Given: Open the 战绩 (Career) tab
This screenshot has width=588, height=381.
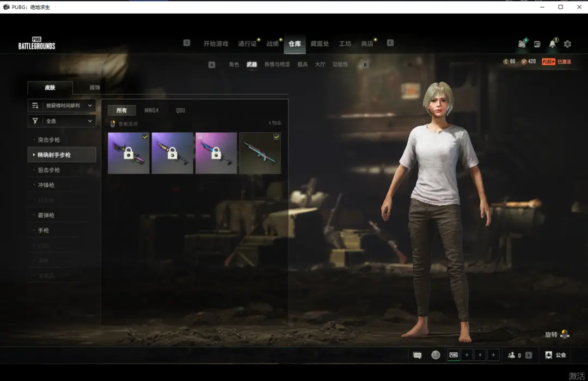Looking at the screenshot, I should [x=273, y=44].
